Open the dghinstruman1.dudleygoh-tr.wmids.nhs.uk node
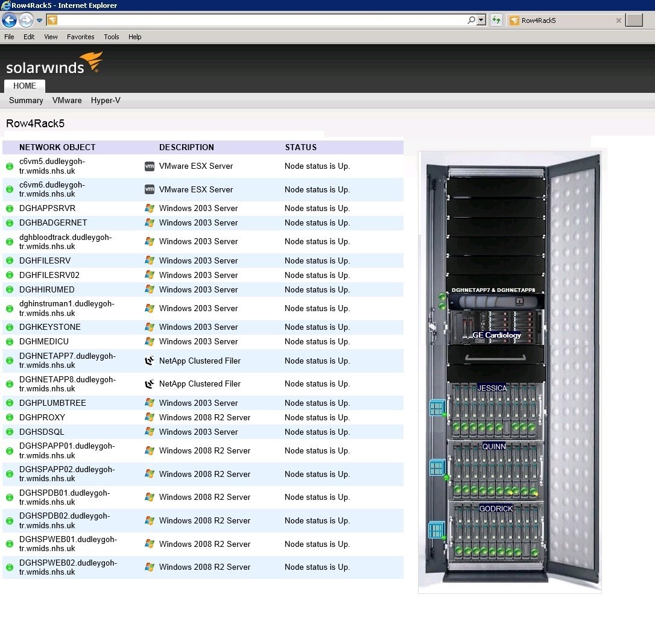This screenshot has width=655, height=644. tap(66, 309)
